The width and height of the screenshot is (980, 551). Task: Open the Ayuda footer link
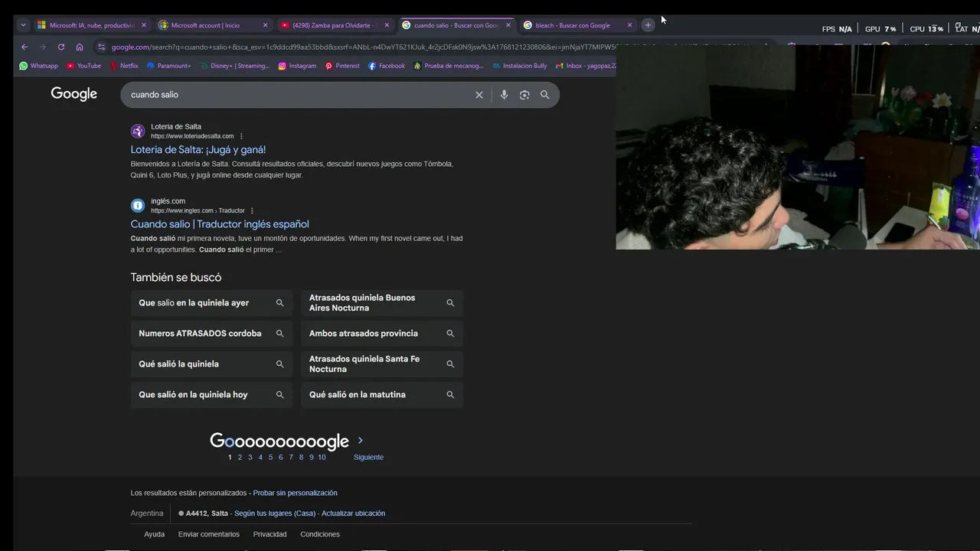pos(155,534)
